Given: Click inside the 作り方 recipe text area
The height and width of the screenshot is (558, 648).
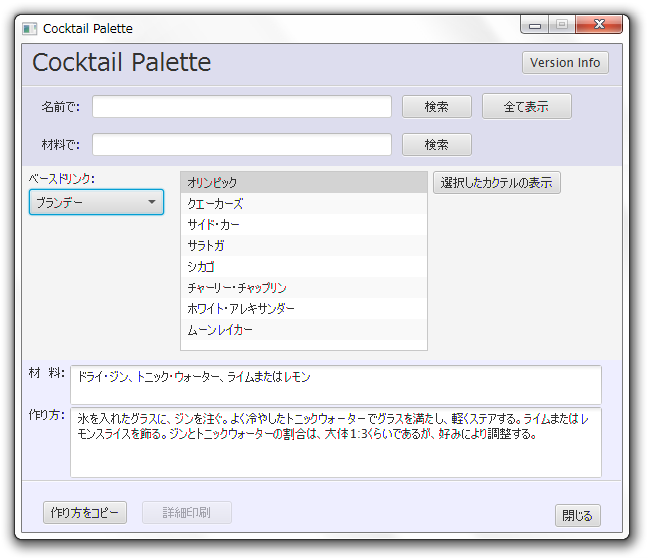Looking at the screenshot, I should coord(335,455).
